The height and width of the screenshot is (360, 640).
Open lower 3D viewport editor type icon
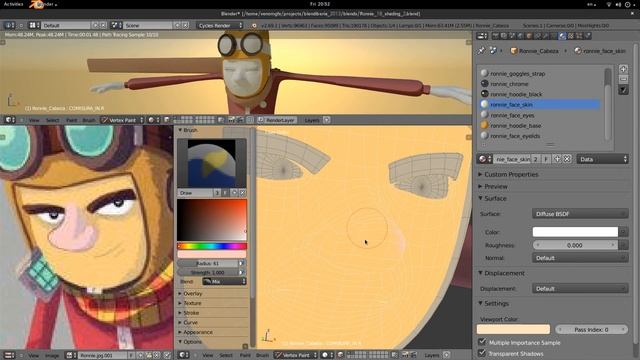pyautogui.click(x=184, y=355)
